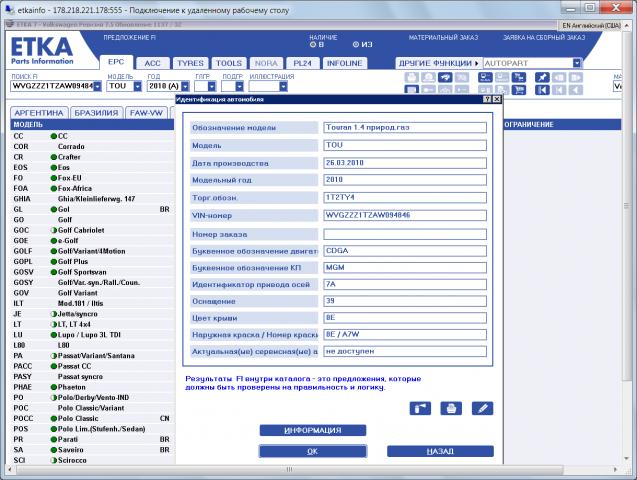Switch to the TOOLS tab
The height and width of the screenshot is (480, 637).
pyautogui.click(x=229, y=63)
